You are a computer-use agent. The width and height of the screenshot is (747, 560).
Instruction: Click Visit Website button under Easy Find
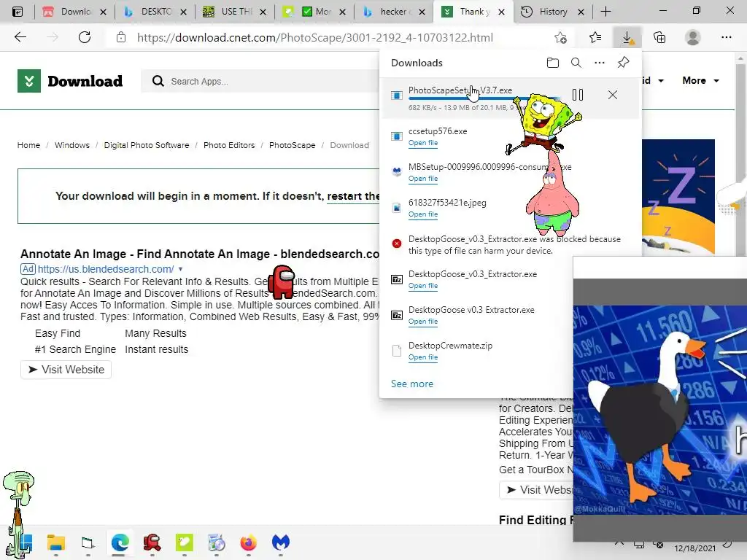tap(66, 370)
